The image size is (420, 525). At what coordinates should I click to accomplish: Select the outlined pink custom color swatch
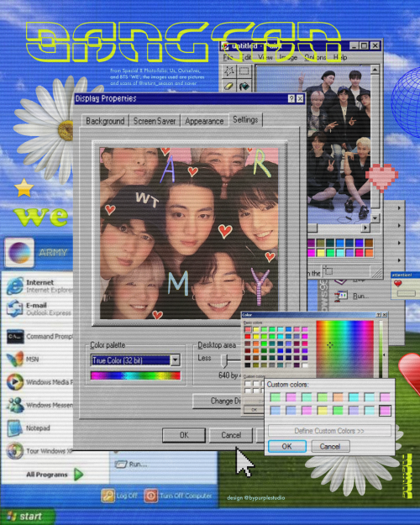point(385,410)
